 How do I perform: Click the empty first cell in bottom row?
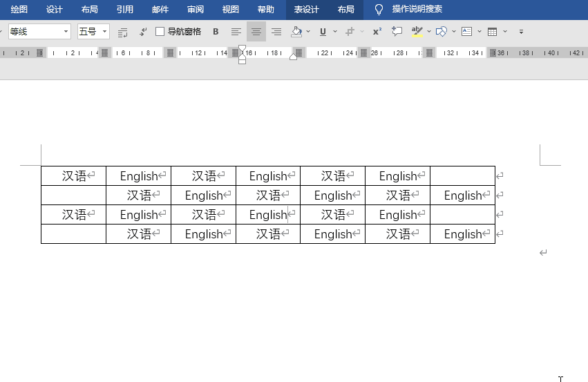(x=73, y=234)
